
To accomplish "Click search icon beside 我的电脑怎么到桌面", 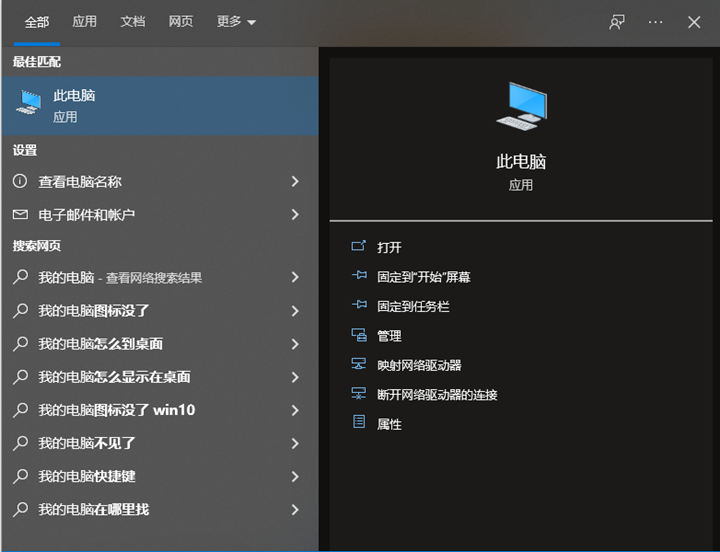I will (x=20, y=344).
